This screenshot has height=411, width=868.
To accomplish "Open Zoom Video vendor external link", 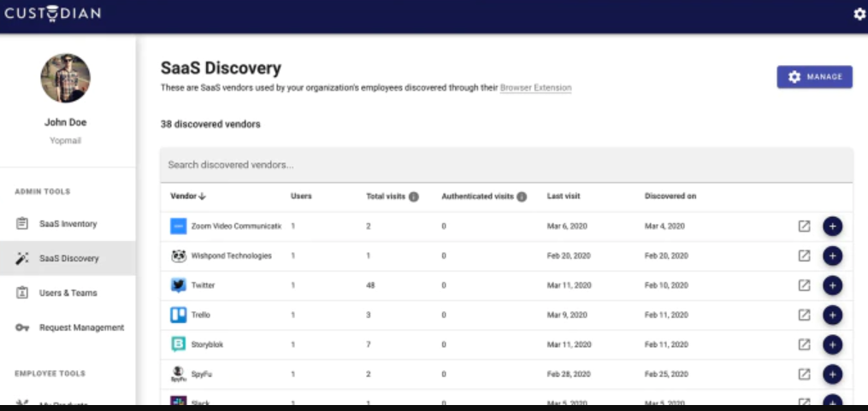I will click(804, 226).
